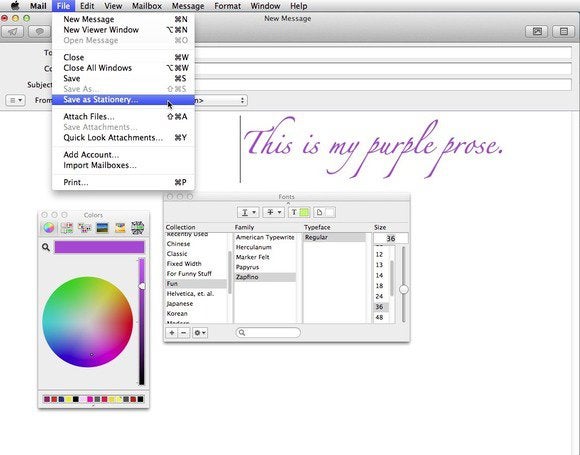580x455 pixels.
Task: Click the chat bubble icon in Mail toolbar
Action: [39, 32]
